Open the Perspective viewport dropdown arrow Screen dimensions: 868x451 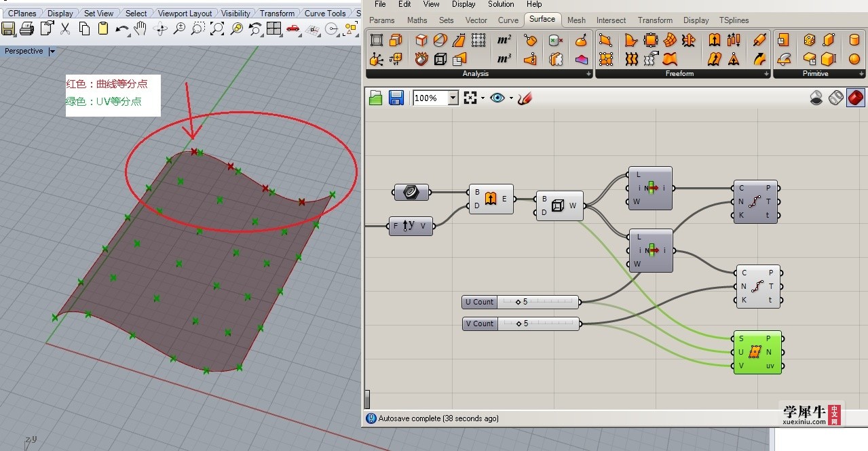[52, 52]
